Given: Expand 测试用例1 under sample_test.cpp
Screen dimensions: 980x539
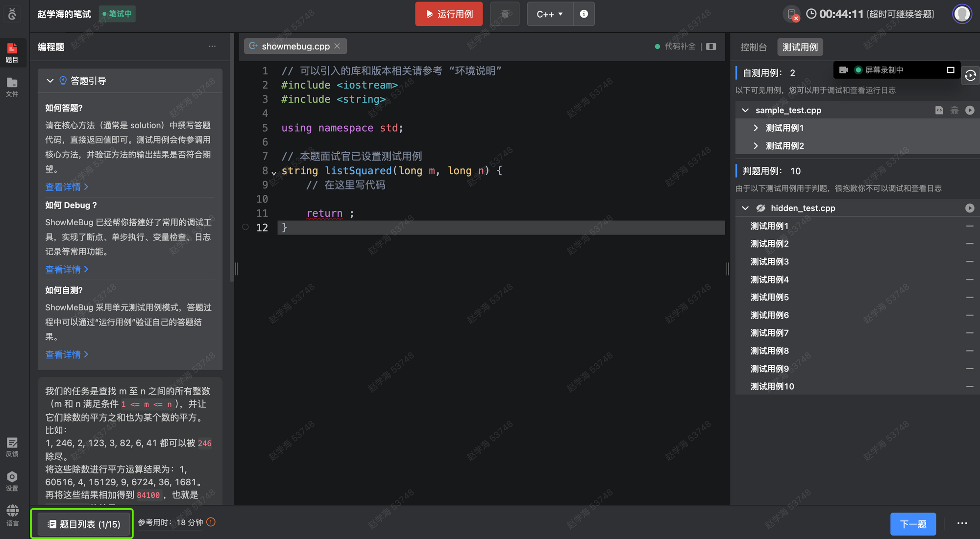Looking at the screenshot, I should coord(755,128).
